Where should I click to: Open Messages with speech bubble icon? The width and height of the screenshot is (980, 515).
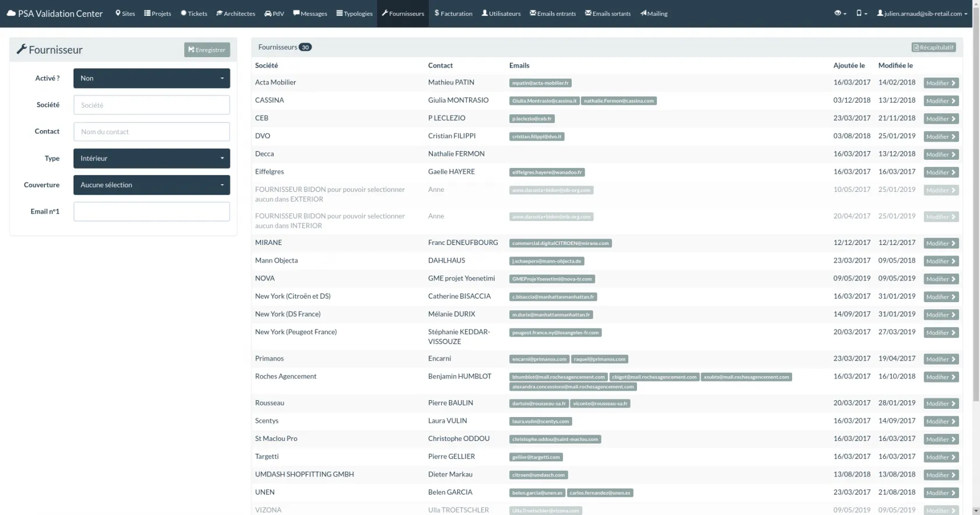pos(310,13)
